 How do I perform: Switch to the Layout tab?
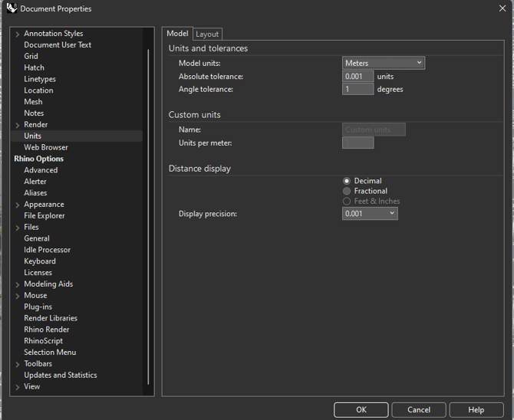click(207, 34)
